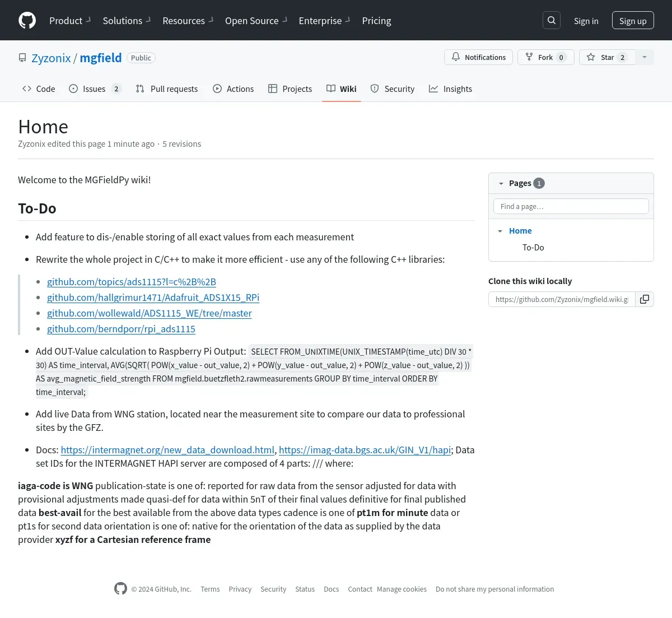Screen dimensions: 672x618
Task: Open the wollewald ADS1115_WE link
Action: point(150,313)
